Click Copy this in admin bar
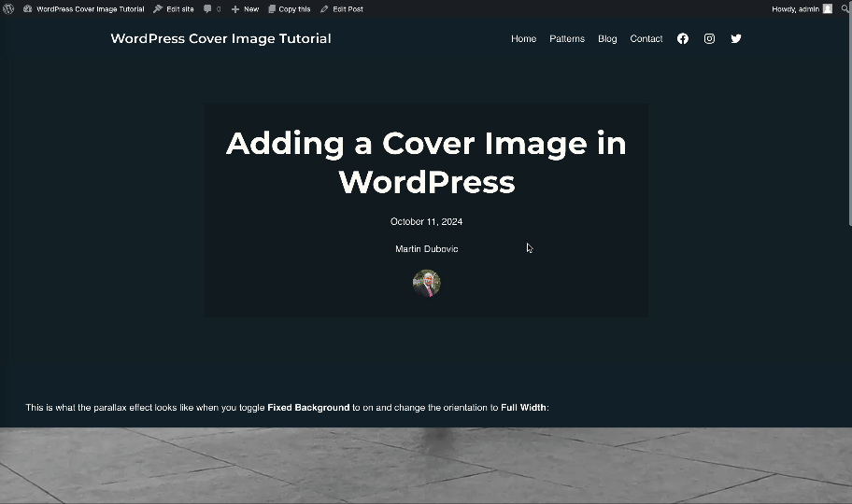Screen dimensions: 852x504 click(x=289, y=8)
